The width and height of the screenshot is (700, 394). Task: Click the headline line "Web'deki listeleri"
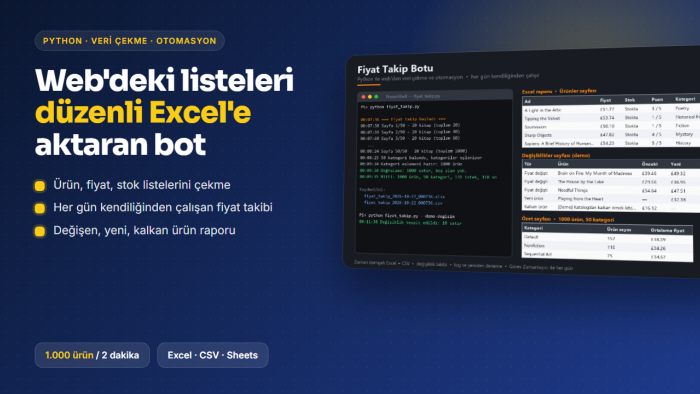(164, 80)
